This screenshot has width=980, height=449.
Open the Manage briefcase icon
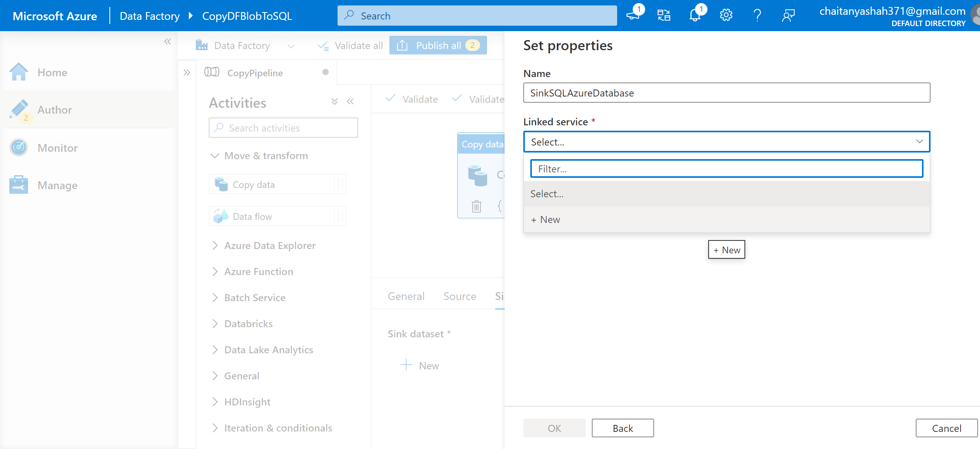click(x=18, y=184)
